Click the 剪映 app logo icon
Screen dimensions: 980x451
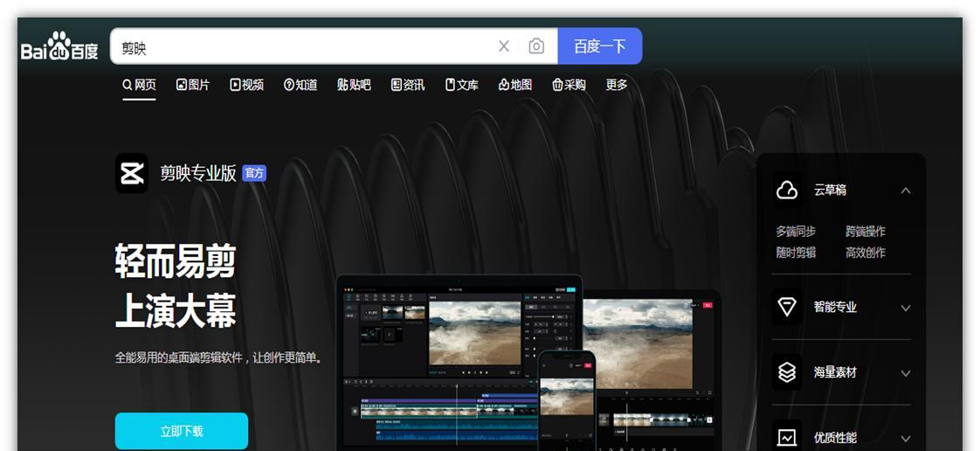(x=132, y=173)
